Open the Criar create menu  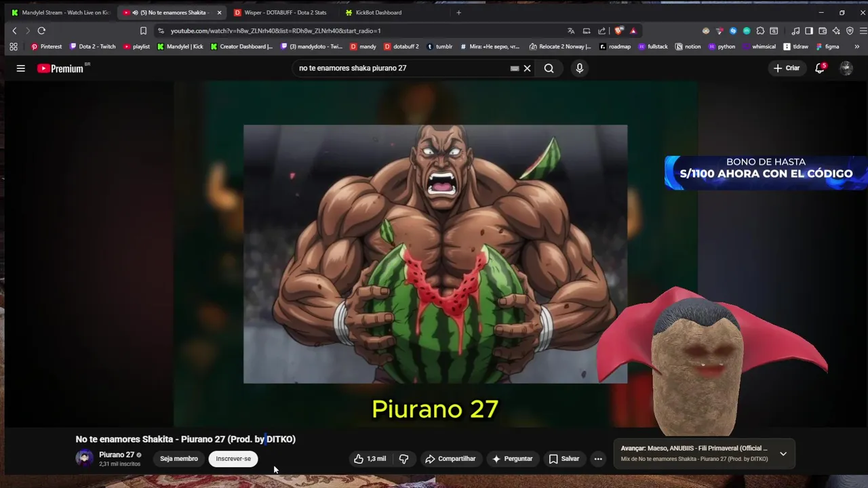pos(787,68)
